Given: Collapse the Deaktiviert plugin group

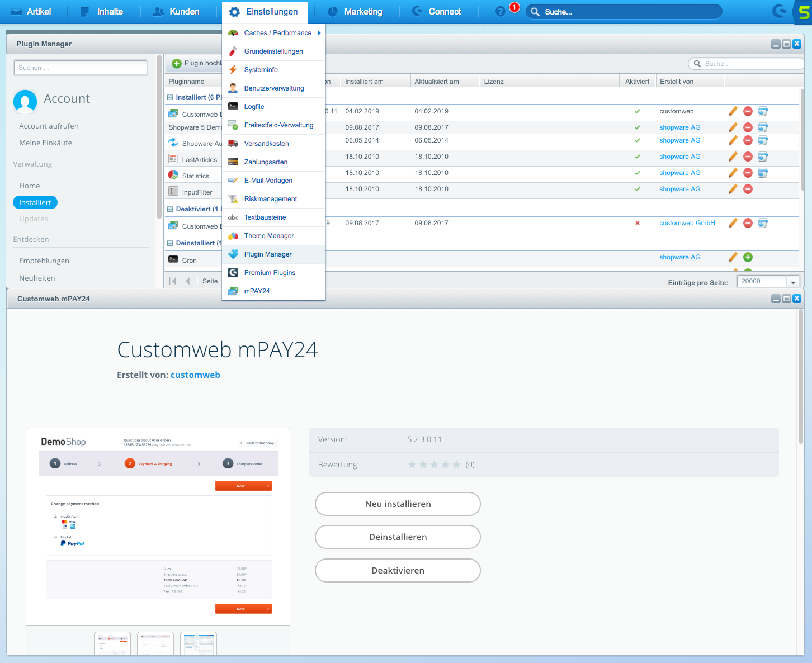Looking at the screenshot, I should tap(170, 209).
